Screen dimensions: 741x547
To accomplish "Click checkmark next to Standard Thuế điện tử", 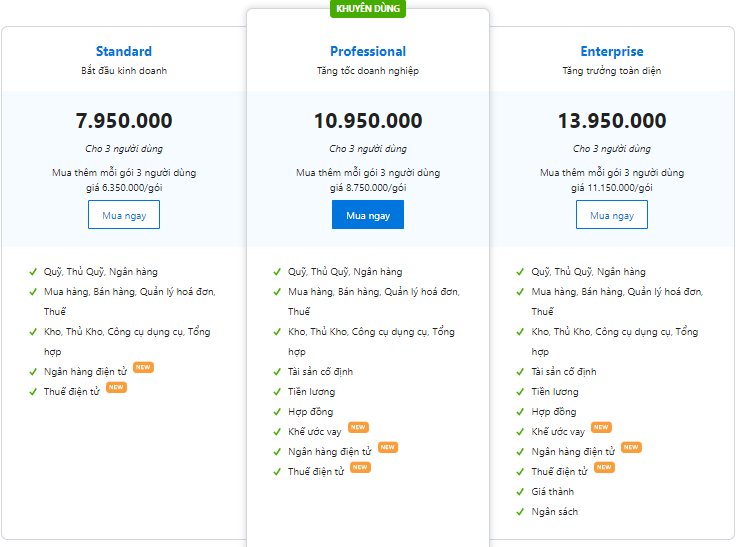I will 33,392.
